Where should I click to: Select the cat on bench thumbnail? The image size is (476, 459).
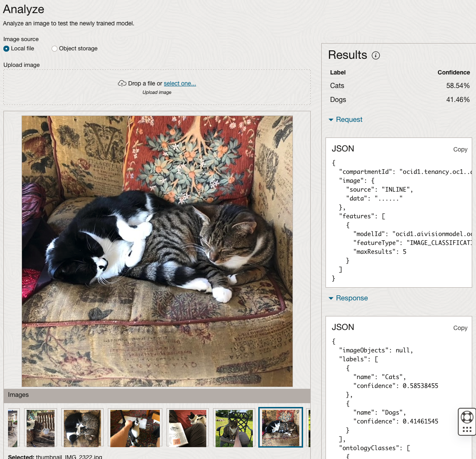(40, 428)
